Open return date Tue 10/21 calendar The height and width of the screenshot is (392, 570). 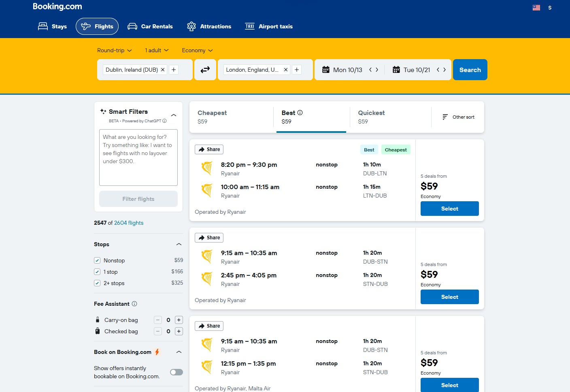click(x=412, y=70)
